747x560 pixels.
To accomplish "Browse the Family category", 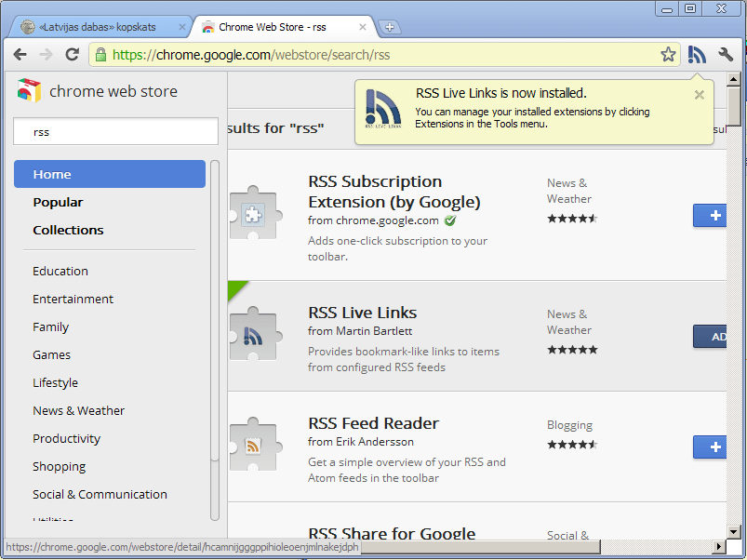I will pyautogui.click(x=50, y=327).
